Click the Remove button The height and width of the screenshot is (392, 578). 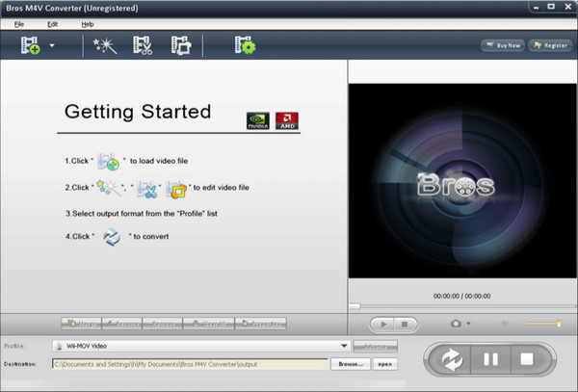163,324
